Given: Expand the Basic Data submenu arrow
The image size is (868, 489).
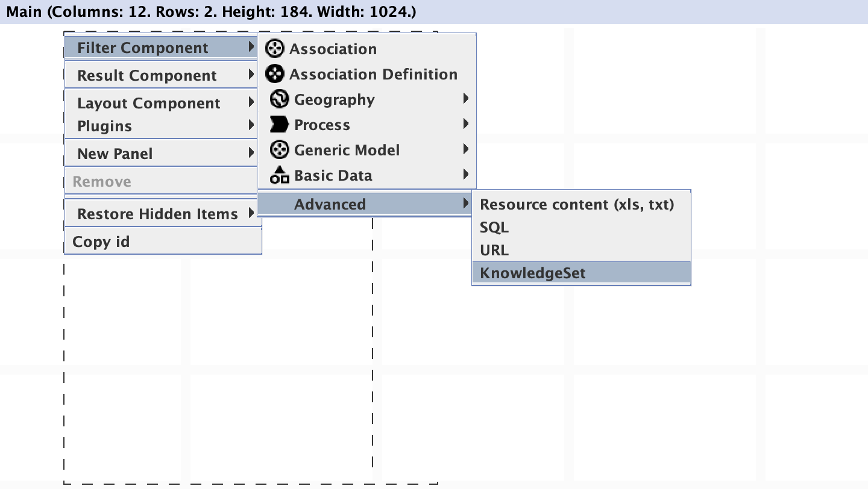Looking at the screenshot, I should [465, 175].
